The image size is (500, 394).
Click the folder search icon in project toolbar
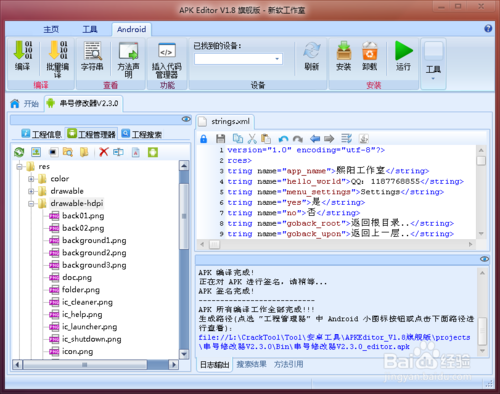click(x=68, y=152)
